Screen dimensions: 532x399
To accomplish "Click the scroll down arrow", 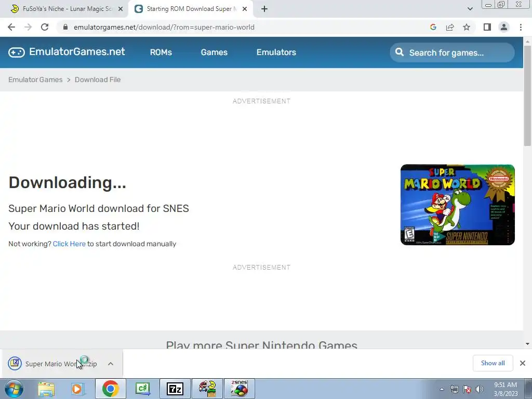I will (x=528, y=344).
